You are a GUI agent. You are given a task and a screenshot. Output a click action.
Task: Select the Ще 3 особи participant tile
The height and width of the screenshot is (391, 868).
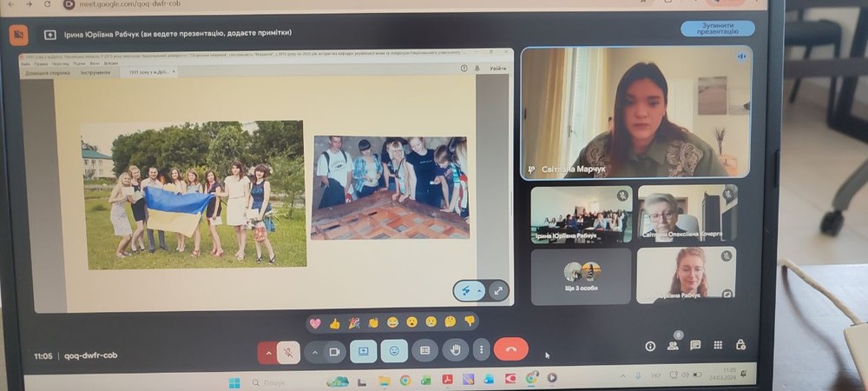[x=581, y=276]
